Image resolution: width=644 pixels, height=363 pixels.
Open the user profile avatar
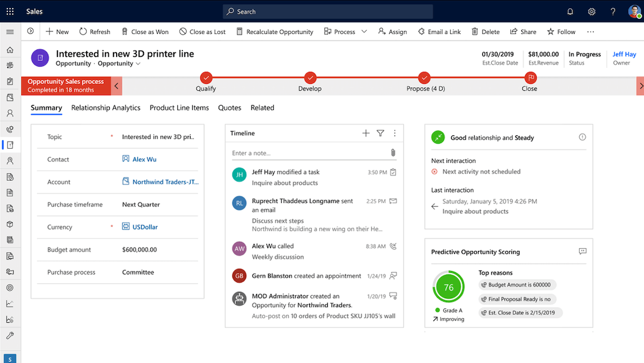[x=635, y=11]
